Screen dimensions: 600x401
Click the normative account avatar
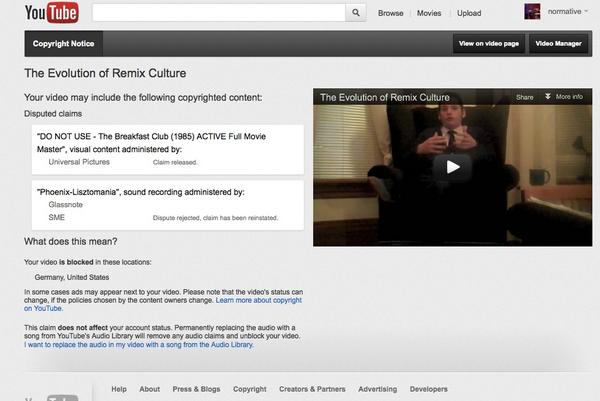pos(532,11)
